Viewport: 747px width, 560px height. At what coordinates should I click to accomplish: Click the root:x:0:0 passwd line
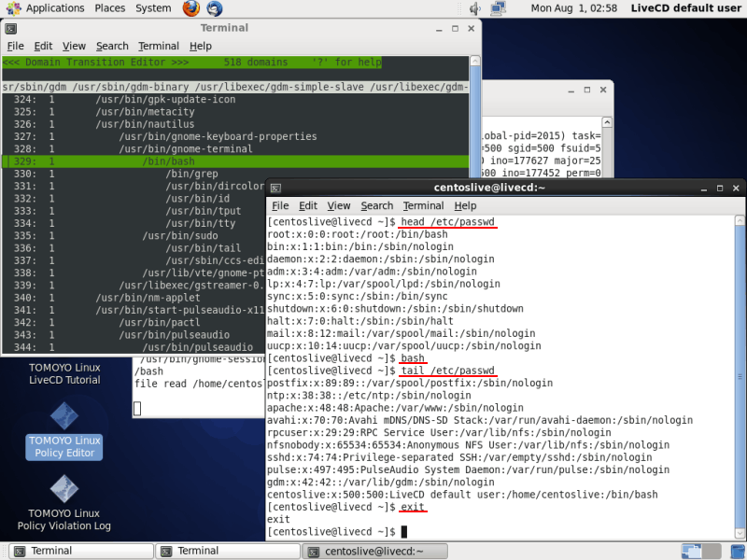pos(358,234)
